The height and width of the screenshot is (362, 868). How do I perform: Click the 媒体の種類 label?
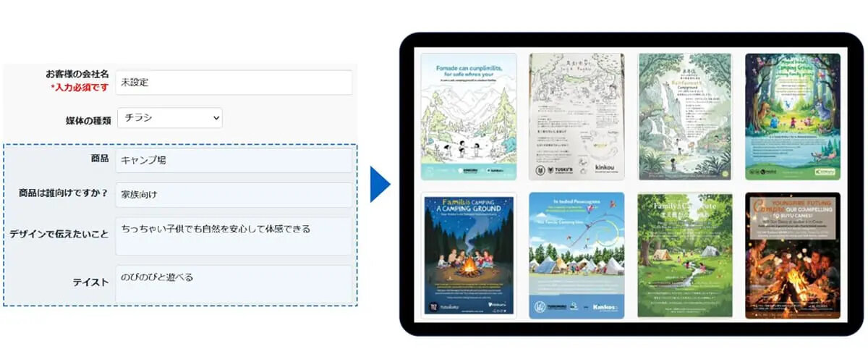pyautogui.click(x=88, y=120)
